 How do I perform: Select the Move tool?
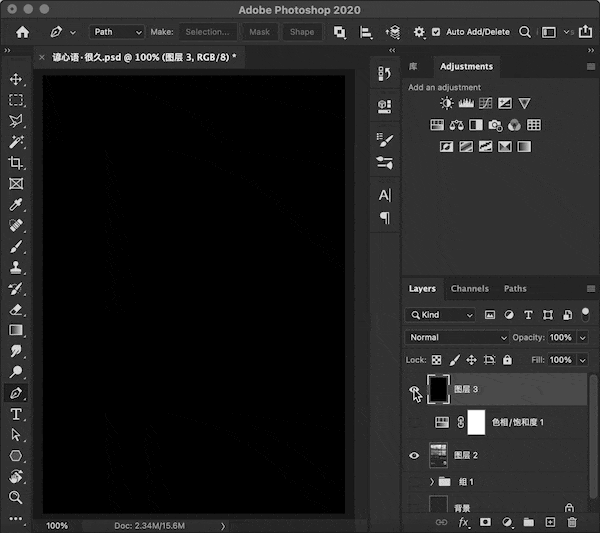(x=16, y=79)
